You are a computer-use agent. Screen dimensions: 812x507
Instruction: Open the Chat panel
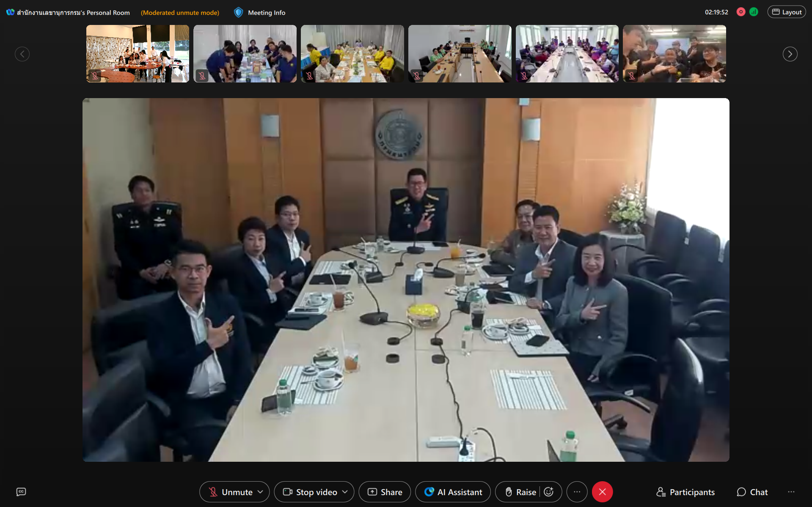752,492
